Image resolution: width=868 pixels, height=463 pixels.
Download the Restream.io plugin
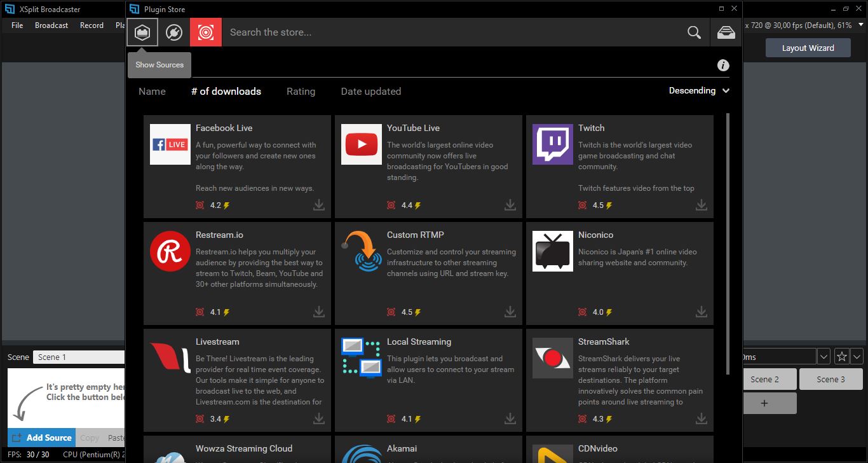pos(319,312)
